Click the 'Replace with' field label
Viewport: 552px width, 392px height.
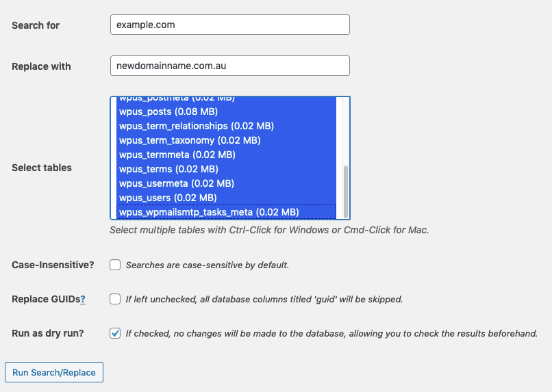click(41, 66)
